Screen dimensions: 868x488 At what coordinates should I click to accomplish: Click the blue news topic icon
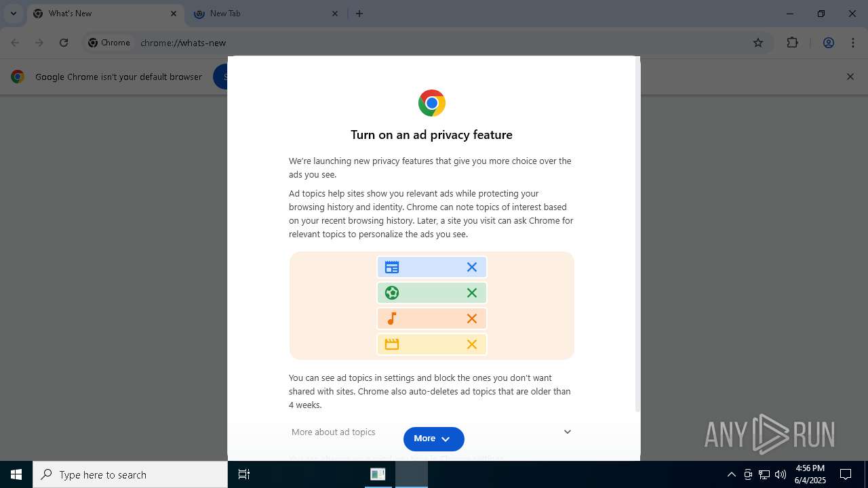pos(392,267)
